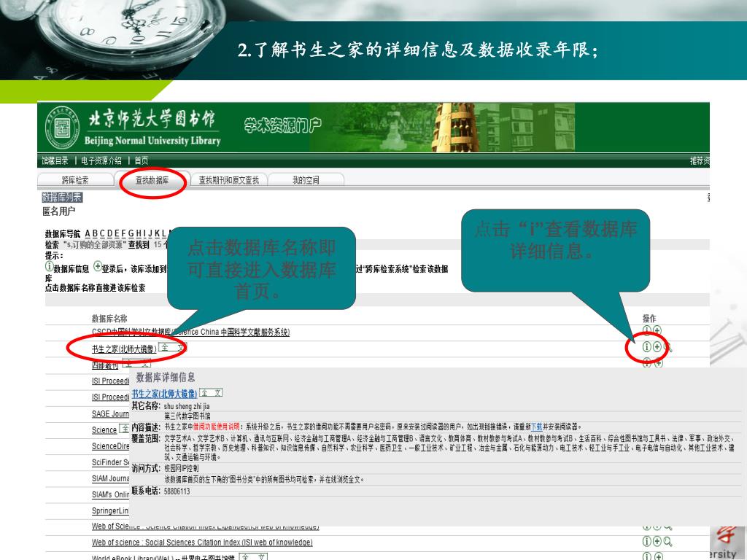Click info icon for World eBook Library row
747x560 pixels.
pyautogui.click(x=646, y=556)
